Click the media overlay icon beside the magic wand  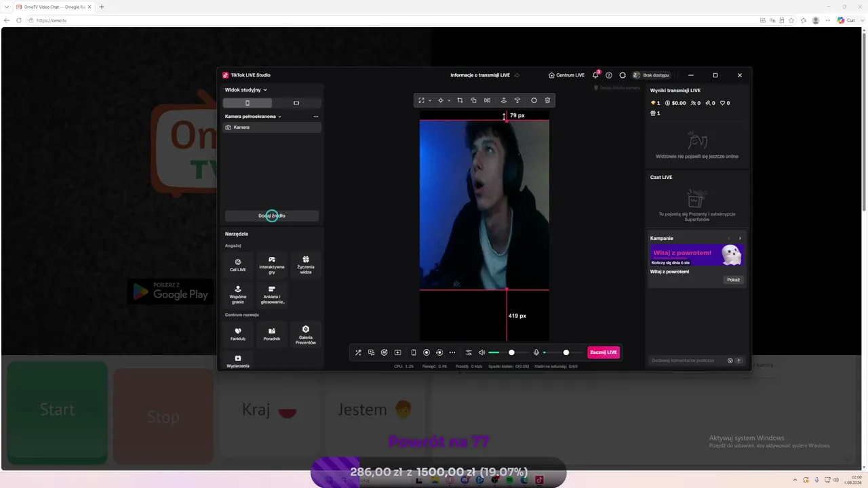pyautogui.click(x=371, y=352)
